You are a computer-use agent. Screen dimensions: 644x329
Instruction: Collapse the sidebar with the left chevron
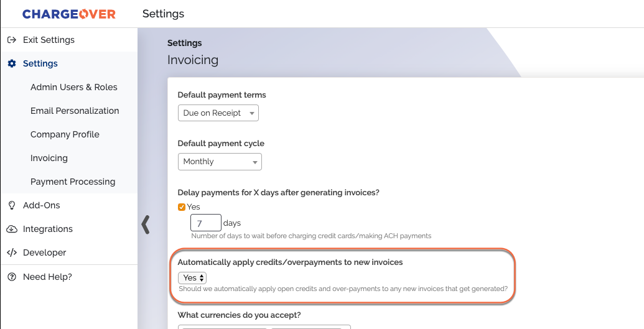point(146,225)
